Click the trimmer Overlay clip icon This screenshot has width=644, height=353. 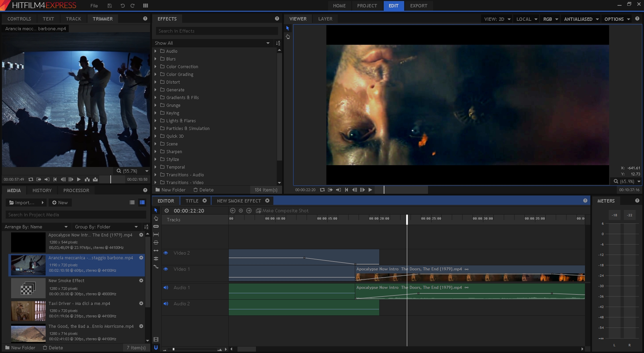95,179
